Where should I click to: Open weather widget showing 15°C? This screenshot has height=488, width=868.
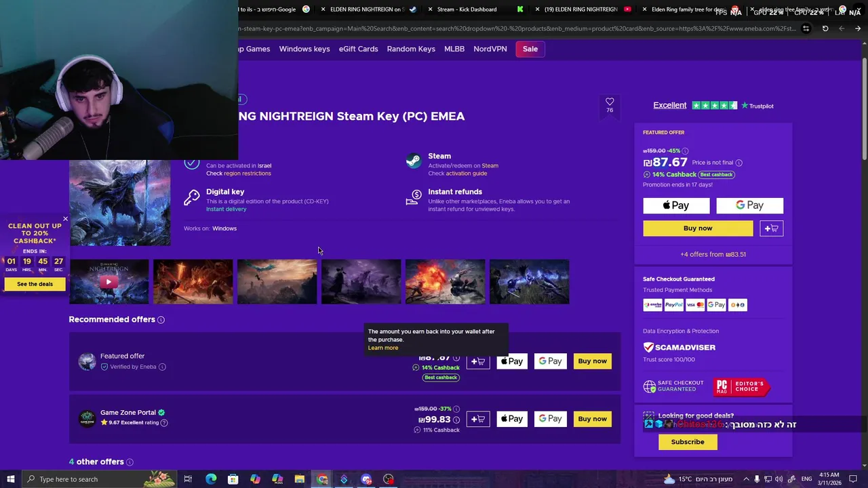tap(698, 479)
